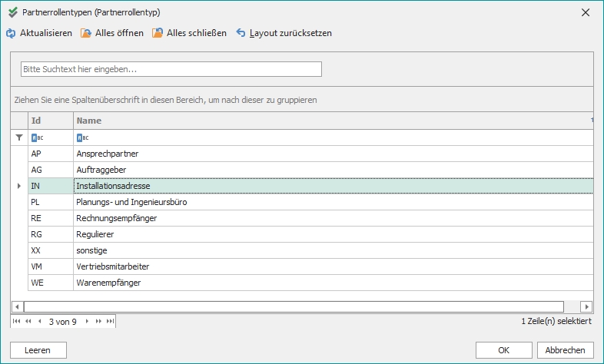Jump to first record in navigator
The height and width of the screenshot is (364, 604).
point(17,320)
